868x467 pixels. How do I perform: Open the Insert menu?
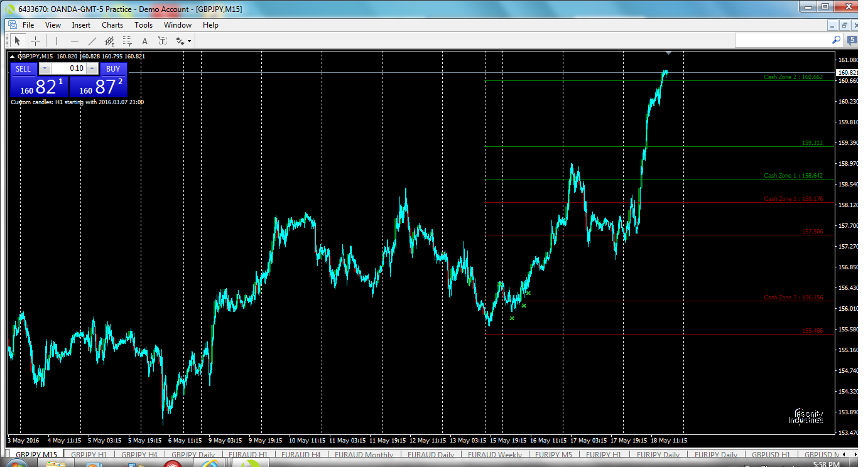tap(81, 25)
